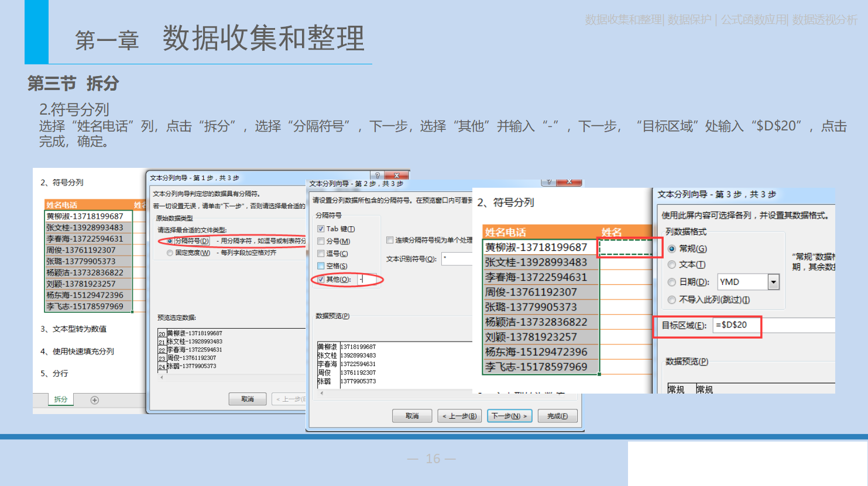The height and width of the screenshot is (486, 868).
Task: Click 杨东海-15129472396 in the enlarged worksheet
Action: (x=536, y=352)
